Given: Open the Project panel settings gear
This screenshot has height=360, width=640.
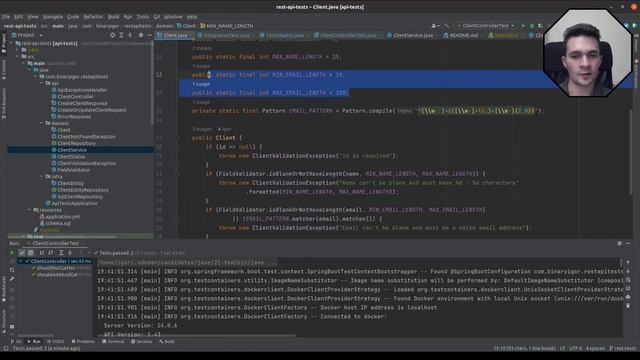Looking at the screenshot, I should 141,35.
